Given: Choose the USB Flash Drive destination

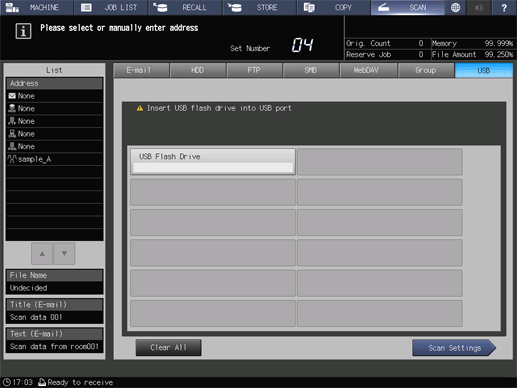Looking at the screenshot, I should [x=213, y=162].
